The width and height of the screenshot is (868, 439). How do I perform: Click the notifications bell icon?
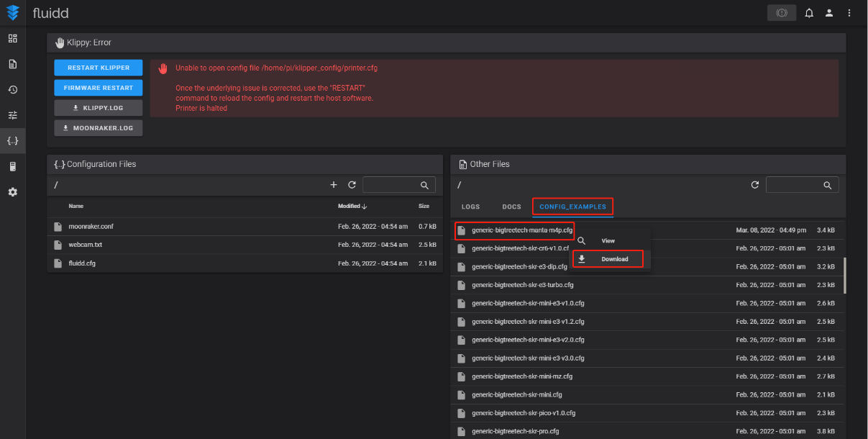pos(809,13)
